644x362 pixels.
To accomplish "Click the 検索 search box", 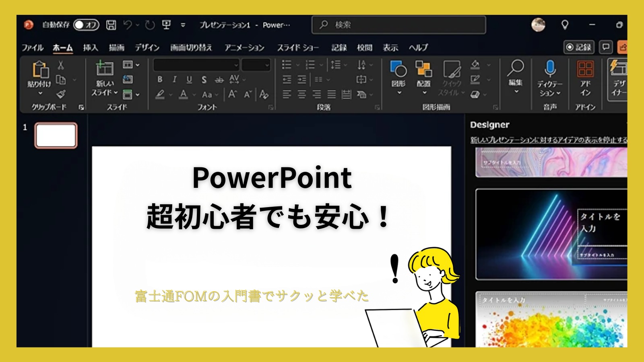I will click(x=398, y=25).
